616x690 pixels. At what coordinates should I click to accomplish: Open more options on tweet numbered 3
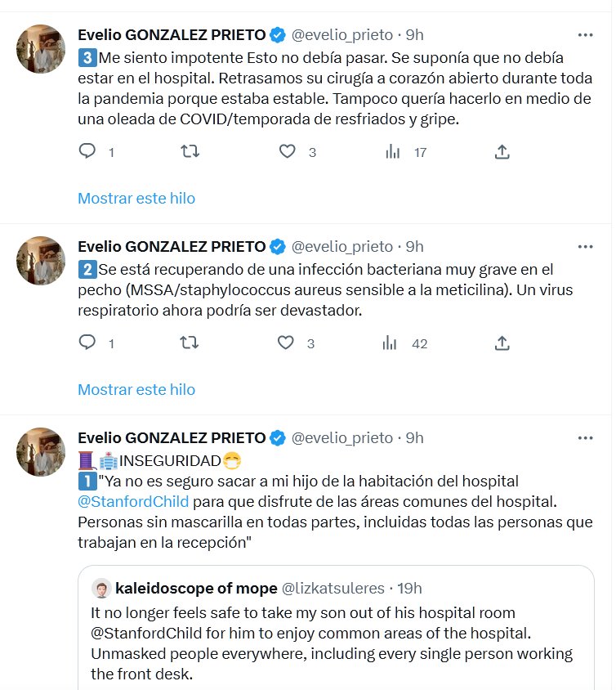point(585,35)
